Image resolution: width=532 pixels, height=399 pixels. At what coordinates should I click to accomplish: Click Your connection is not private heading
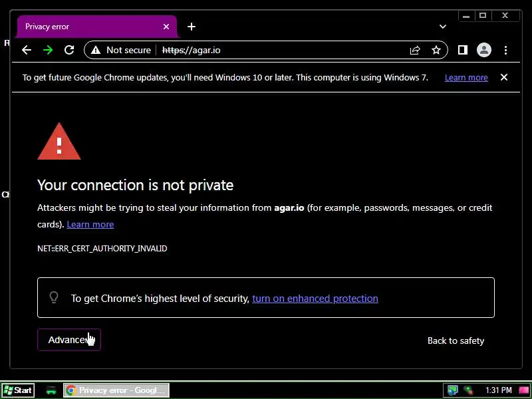coord(136,185)
